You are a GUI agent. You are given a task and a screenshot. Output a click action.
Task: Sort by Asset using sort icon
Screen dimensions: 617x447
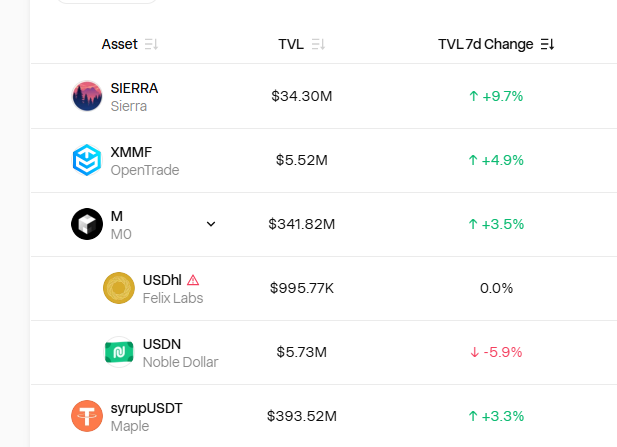coord(151,44)
